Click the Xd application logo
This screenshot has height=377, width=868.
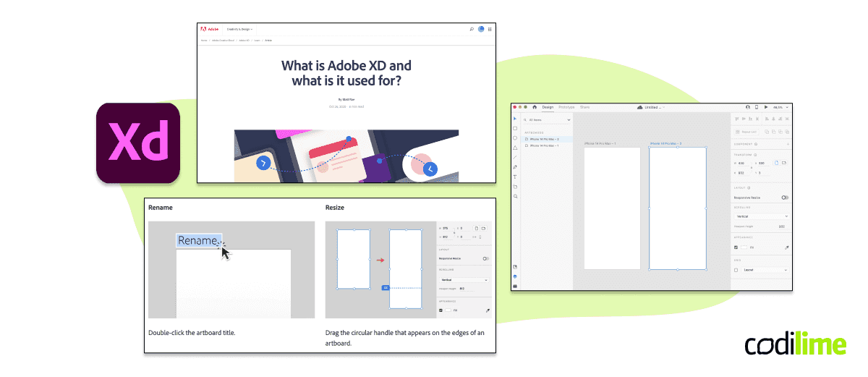(x=138, y=143)
